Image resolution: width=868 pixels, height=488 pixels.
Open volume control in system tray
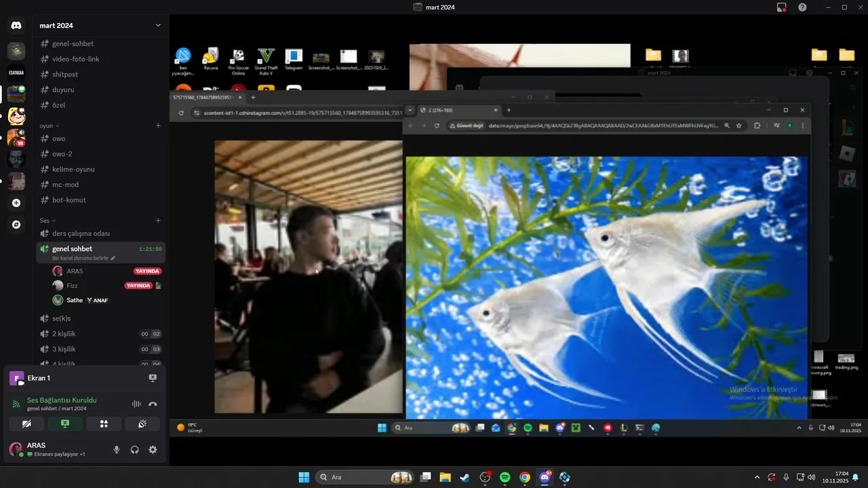(812, 477)
